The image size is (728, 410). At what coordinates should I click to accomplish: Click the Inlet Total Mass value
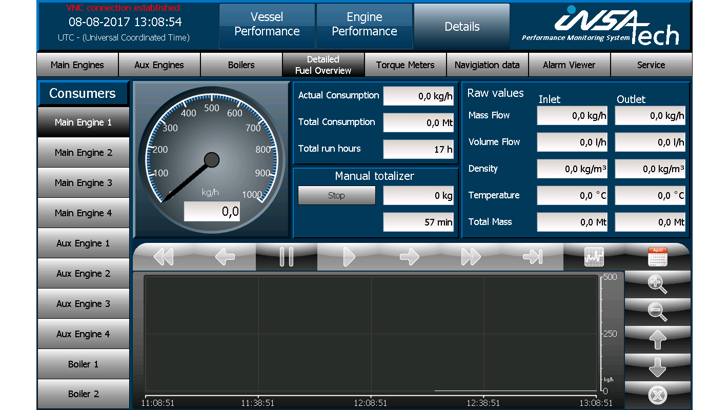572,222
